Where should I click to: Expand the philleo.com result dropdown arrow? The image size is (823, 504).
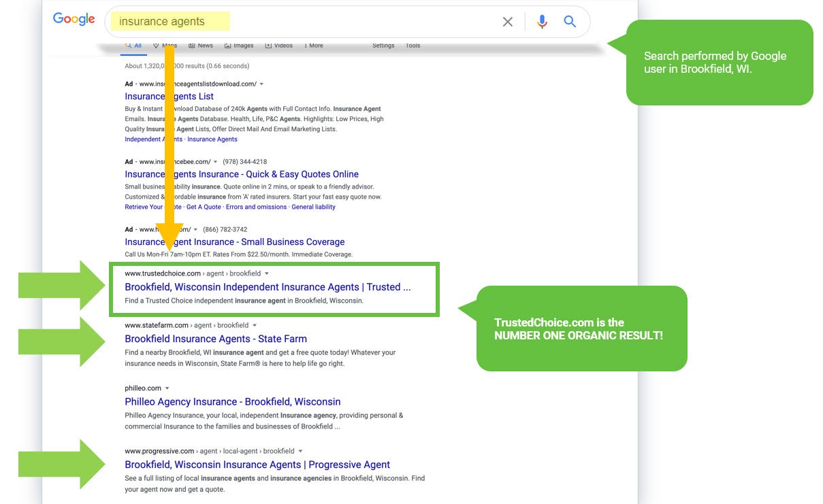(167, 388)
